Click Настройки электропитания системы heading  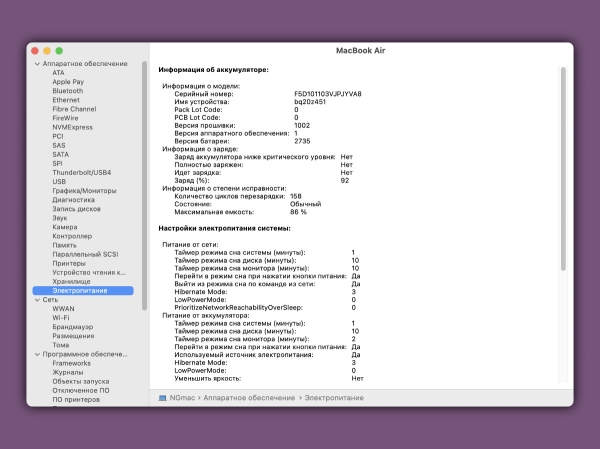coord(225,229)
